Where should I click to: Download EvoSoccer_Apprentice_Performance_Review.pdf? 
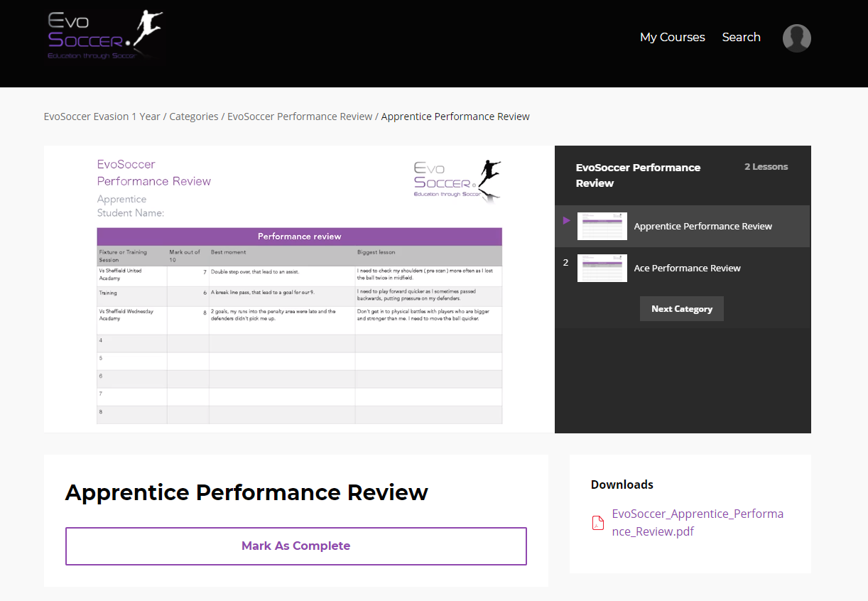coord(698,523)
